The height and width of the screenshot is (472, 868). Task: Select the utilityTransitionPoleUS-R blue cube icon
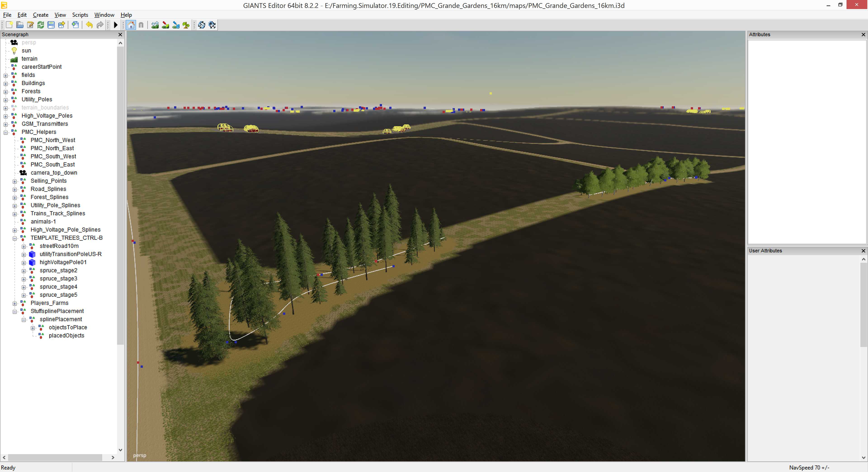[x=32, y=254]
